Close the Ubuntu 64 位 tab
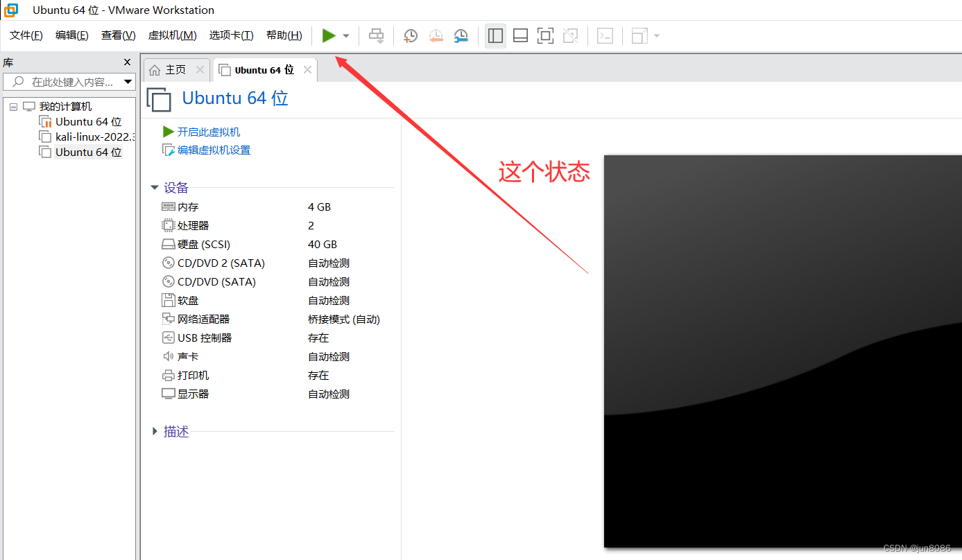This screenshot has height=560, width=962. click(307, 70)
